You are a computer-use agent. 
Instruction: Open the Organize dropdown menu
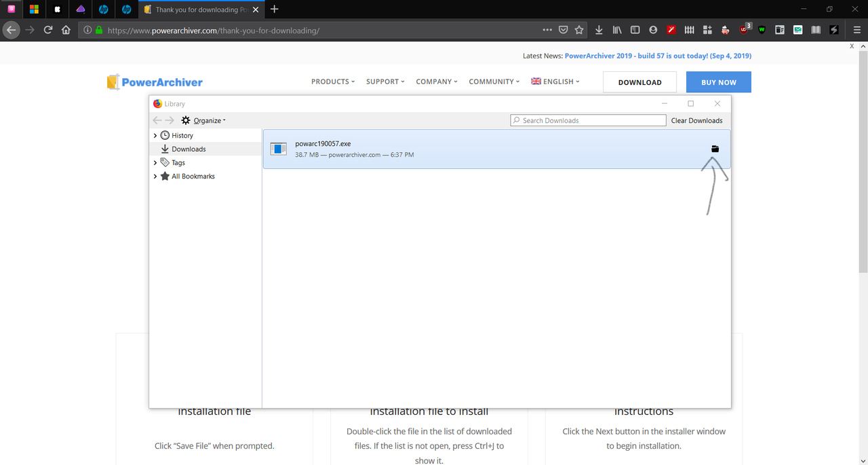(x=210, y=120)
